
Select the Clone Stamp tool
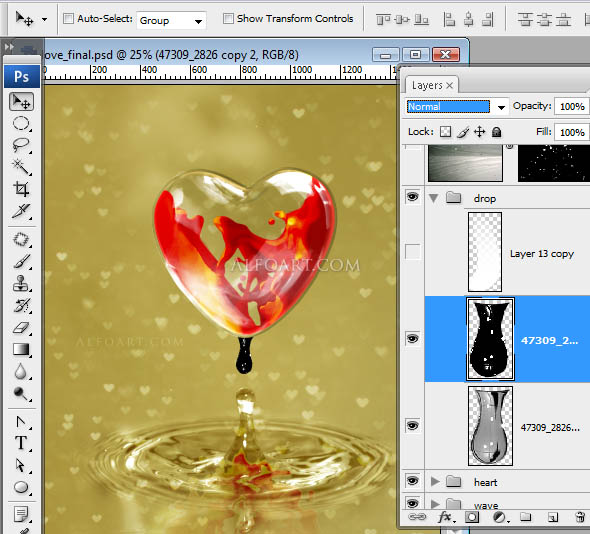pyautogui.click(x=21, y=283)
